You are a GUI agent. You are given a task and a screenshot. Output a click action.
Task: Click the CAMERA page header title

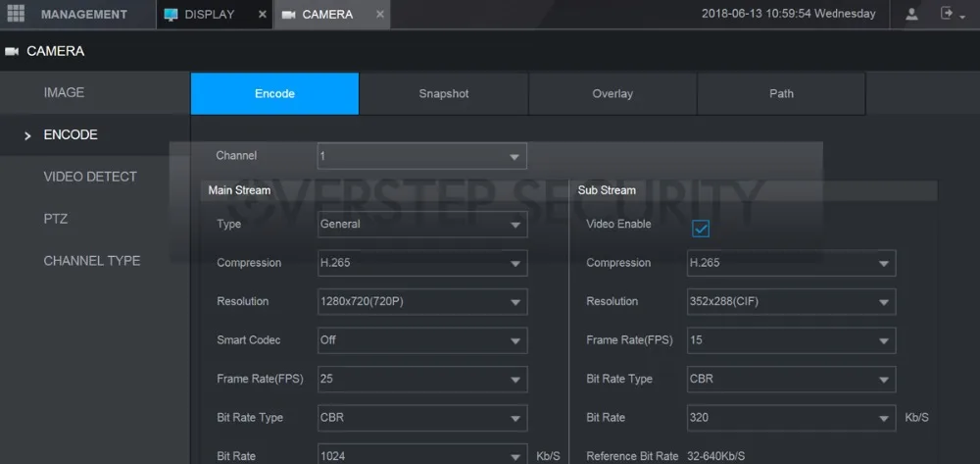(x=55, y=51)
